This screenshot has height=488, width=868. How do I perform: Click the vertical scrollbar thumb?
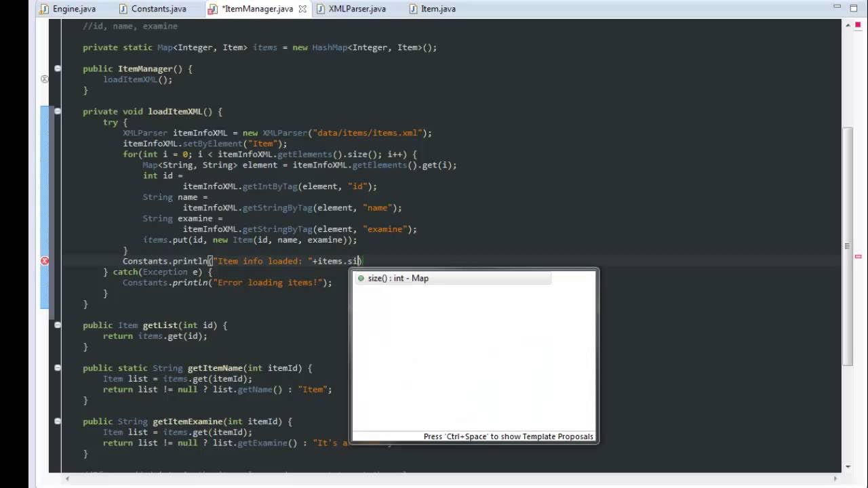[848, 247]
